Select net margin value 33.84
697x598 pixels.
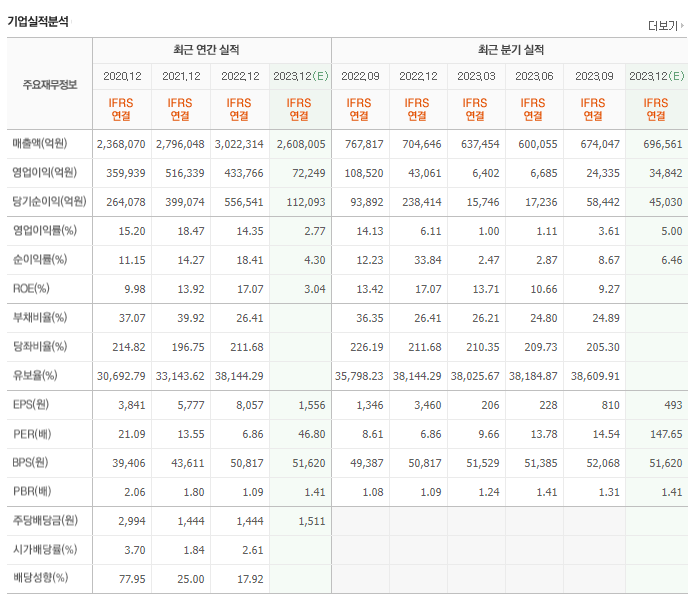[428, 260]
